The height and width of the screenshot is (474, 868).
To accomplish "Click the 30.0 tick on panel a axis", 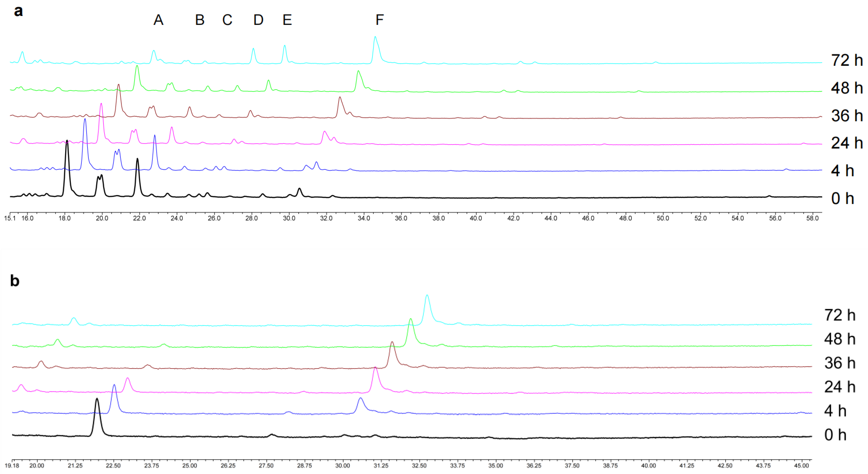I will pos(289,218).
